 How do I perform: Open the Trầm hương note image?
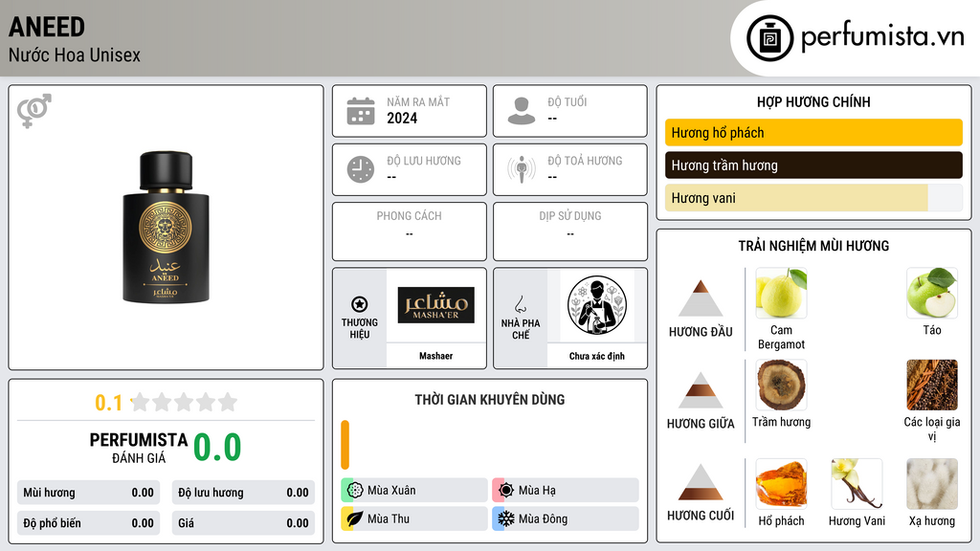click(x=781, y=385)
